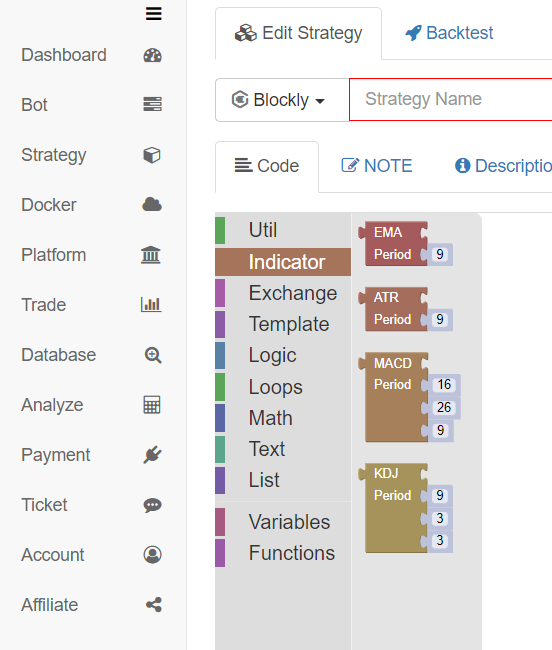Open the Database menu entry
Image resolution: width=552 pixels, height=650 pixels.
(58, 355)
